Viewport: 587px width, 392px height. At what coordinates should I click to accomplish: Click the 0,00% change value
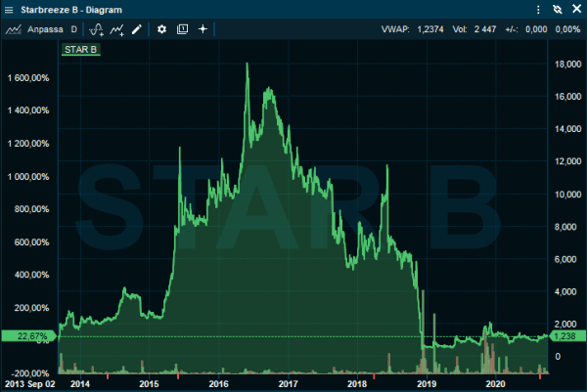(x=567, y=29)
